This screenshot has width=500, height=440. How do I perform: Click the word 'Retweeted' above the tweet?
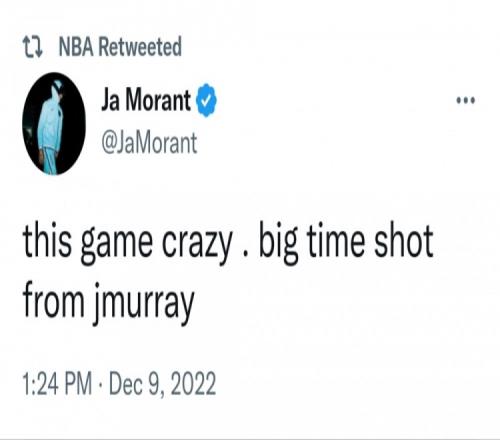tap(140, 47)
